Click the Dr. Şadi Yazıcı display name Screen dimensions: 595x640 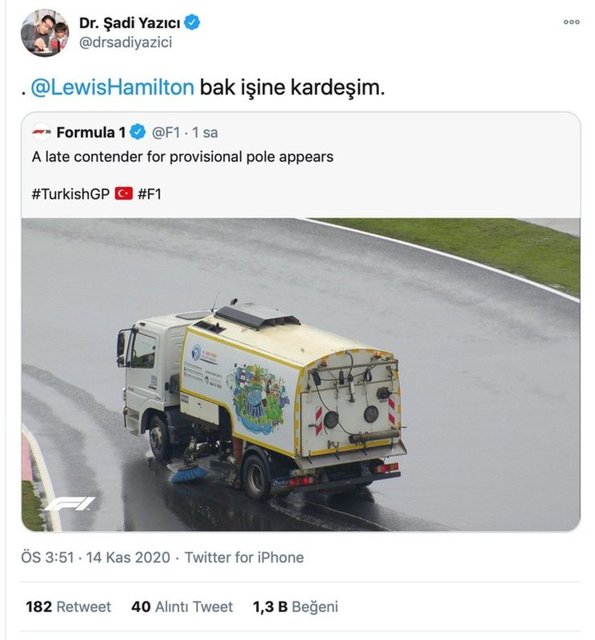coord(129,23)
